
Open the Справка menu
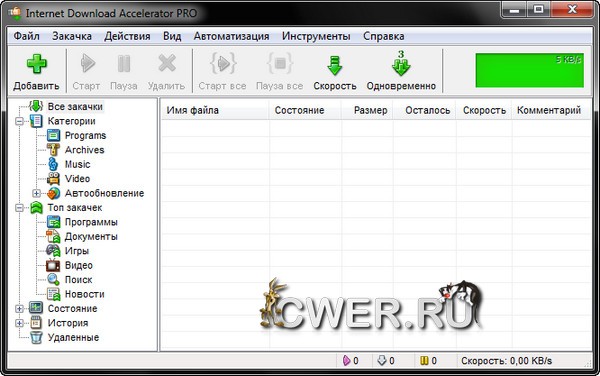click(x=383, y=36)
